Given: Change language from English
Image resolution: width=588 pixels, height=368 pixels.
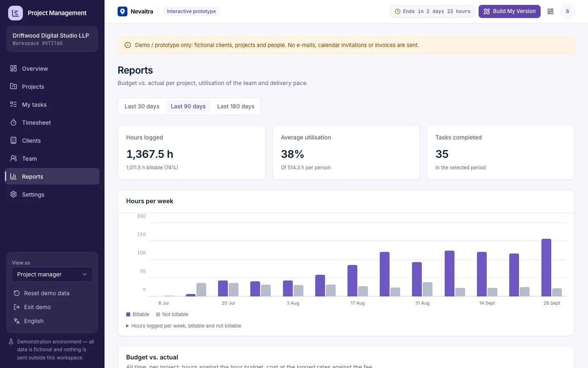Looking at the screenshot, I should 52,321.
